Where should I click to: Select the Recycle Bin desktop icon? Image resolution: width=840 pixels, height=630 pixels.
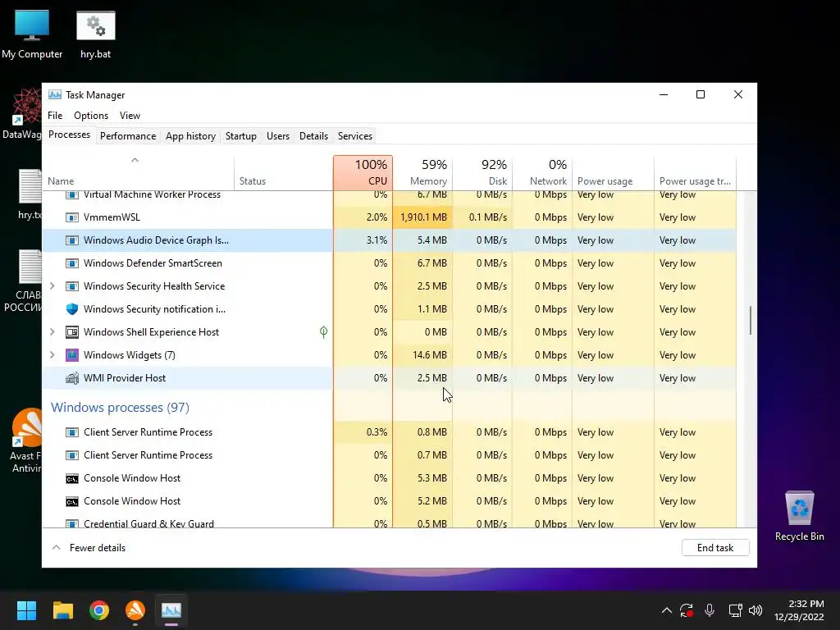click(799, 515)
